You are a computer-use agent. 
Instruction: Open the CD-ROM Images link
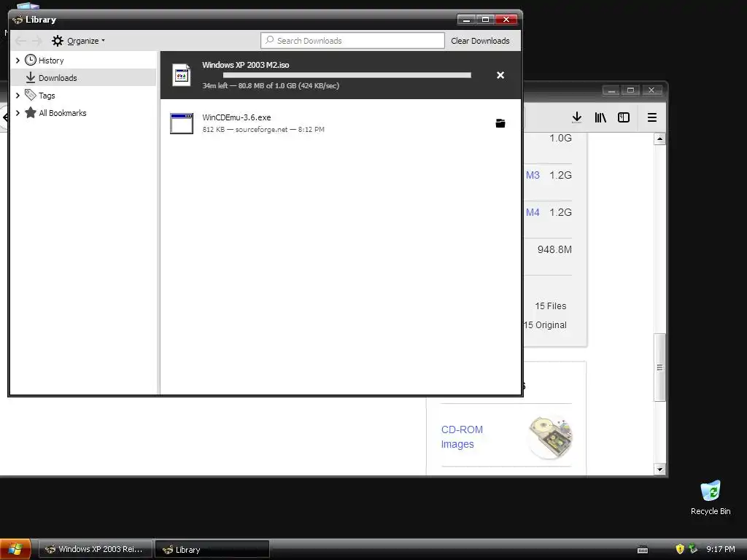click(462, 437)
